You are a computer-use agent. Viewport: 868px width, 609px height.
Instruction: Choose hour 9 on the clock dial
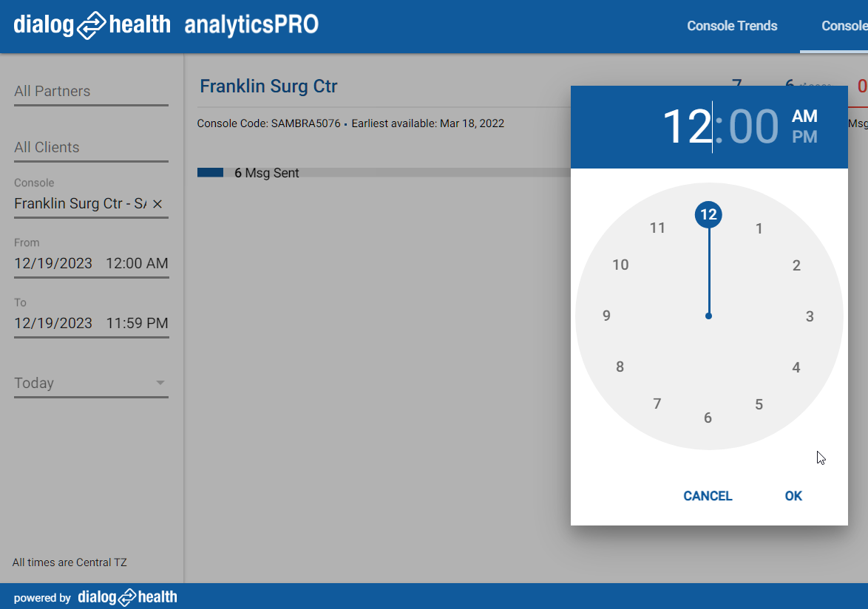point(606,316)
